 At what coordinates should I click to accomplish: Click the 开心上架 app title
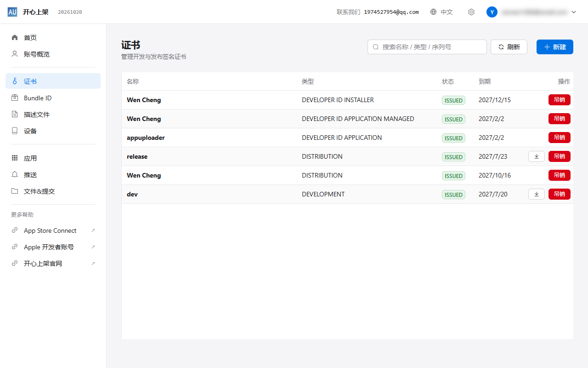(36, 12)
